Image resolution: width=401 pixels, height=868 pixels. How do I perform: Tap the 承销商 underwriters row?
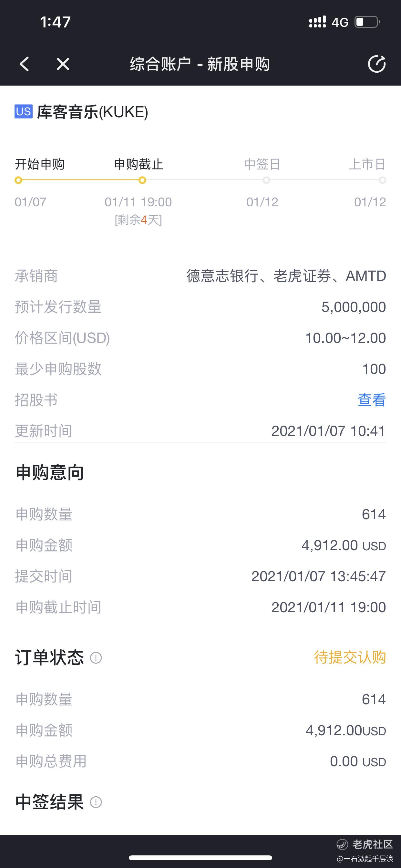[200, 276]
